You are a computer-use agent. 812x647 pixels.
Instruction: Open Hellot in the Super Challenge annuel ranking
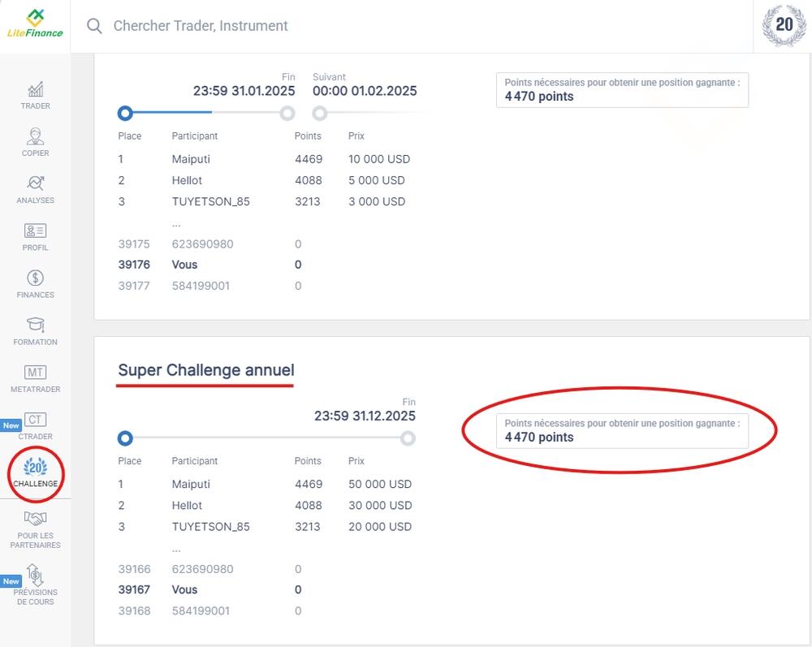187,506
